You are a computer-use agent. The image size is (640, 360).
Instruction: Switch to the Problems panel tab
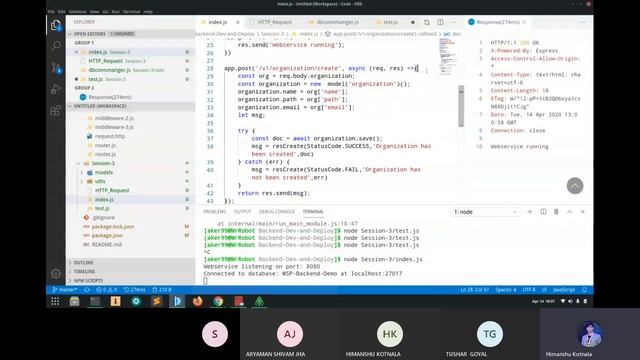[x=215, y=212]
